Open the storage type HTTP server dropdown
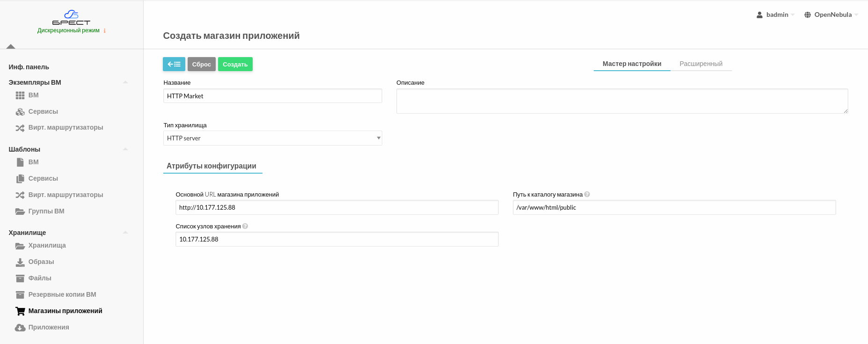 pyautogui.click(x=272, y=138)
